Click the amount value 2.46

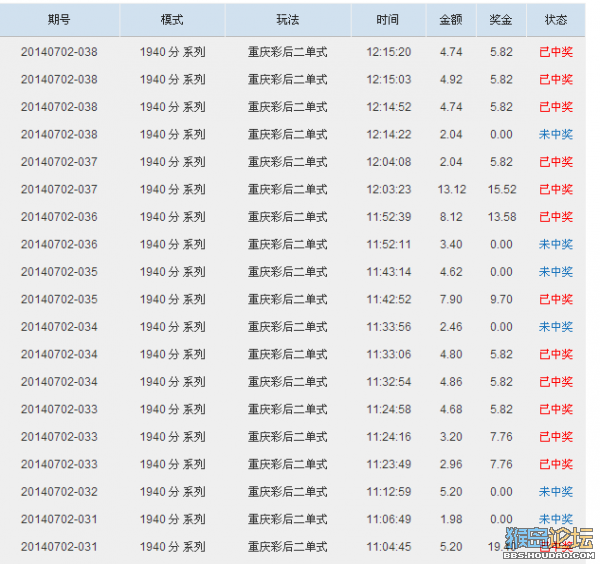451,327
